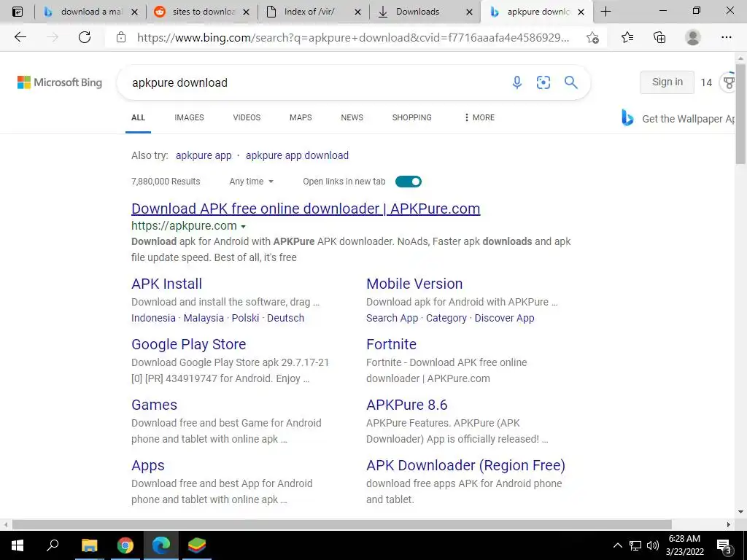The width and height of the screenshot is (747, 560).
Task: Open the Windows Start menu
Action: tap(18, 545)
